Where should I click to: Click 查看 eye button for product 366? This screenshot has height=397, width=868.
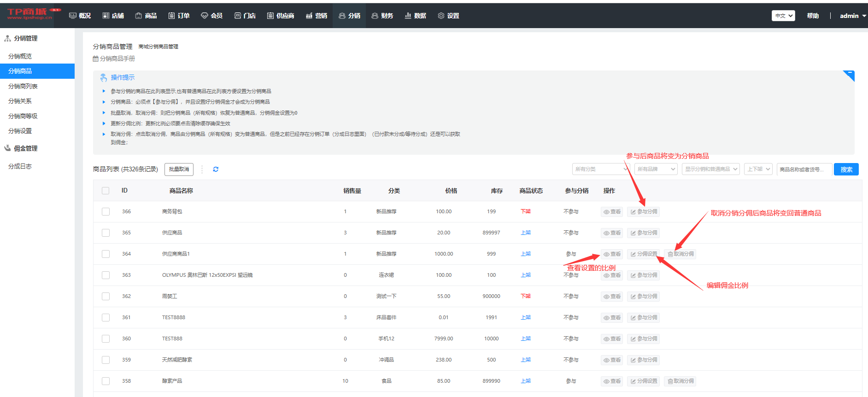point(612,212)
